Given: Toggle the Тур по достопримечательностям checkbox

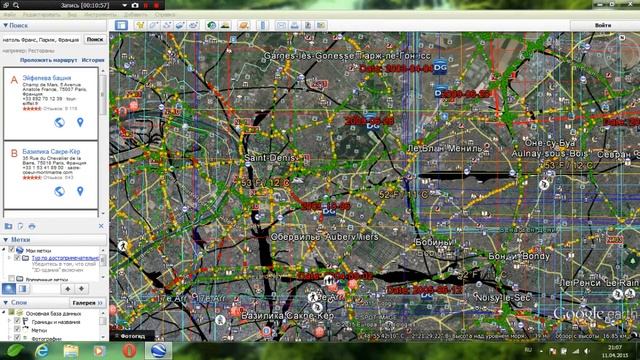Looking at the screenshot, I should coord(17,258).
